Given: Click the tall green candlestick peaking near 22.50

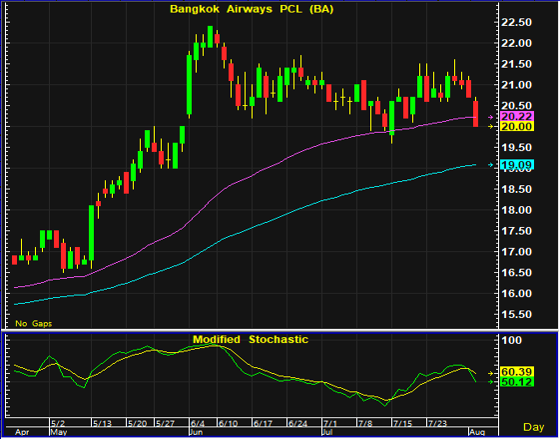Looking at the screenshot, I should click(x=210, y=36).
